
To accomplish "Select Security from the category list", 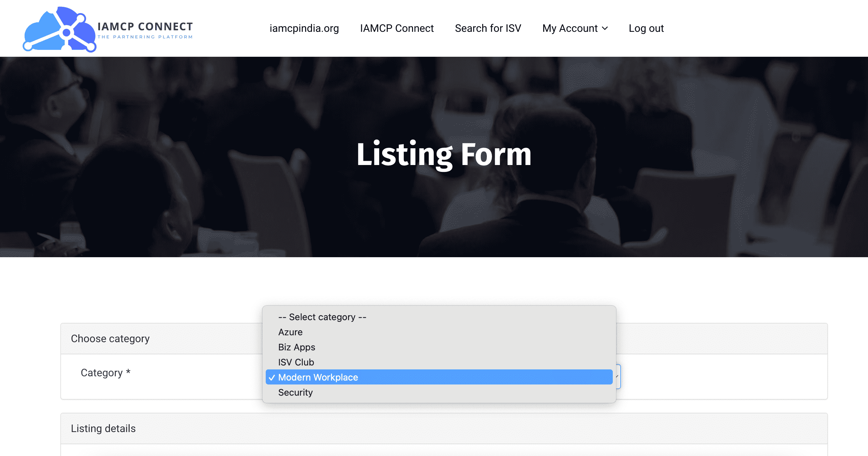I will click(x=295, y=392).
